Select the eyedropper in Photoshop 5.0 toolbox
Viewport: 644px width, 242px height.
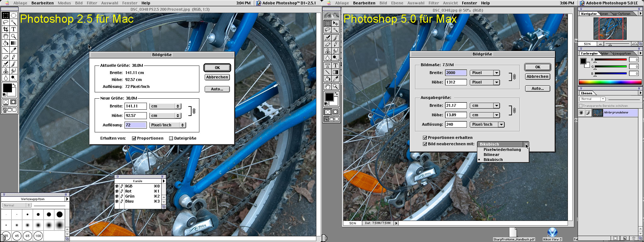pos(336,79)
